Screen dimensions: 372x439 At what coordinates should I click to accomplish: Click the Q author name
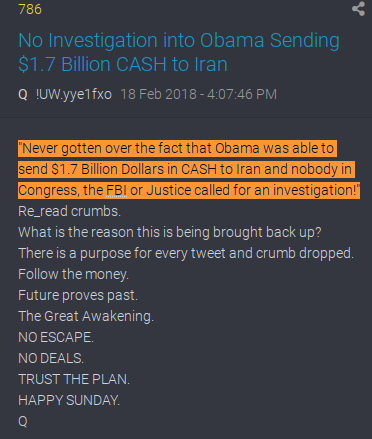[x=23, y=94]
